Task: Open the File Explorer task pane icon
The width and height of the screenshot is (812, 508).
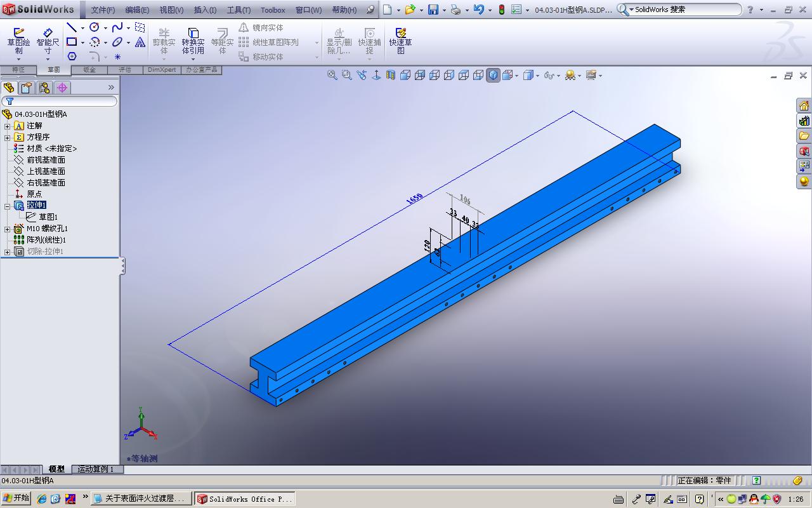Action: click(804, 136)
